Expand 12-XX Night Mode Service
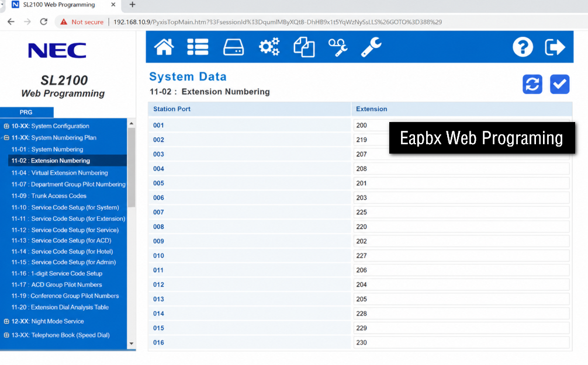The image size is (588, 365). (6, 321)
